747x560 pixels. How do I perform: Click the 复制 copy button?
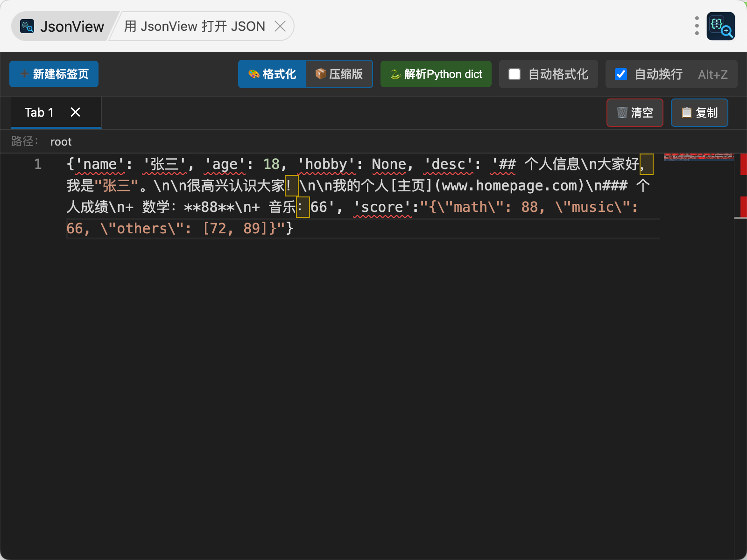[699, 112]
